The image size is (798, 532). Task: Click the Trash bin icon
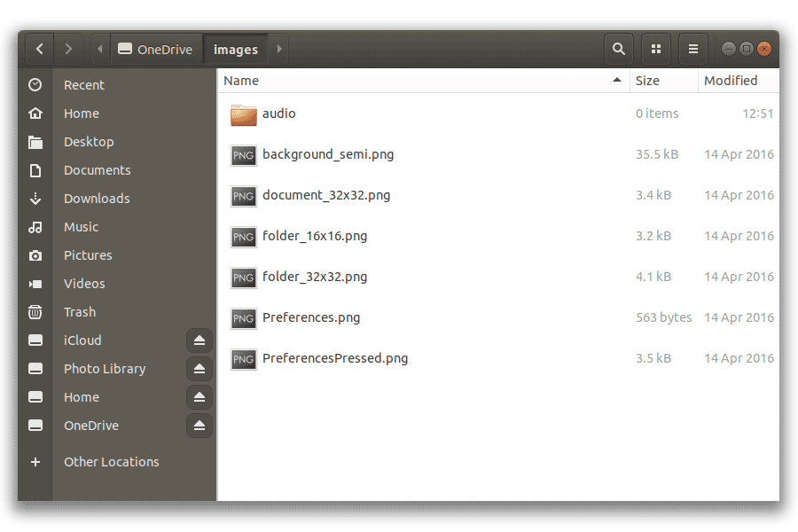pos(35,312)
